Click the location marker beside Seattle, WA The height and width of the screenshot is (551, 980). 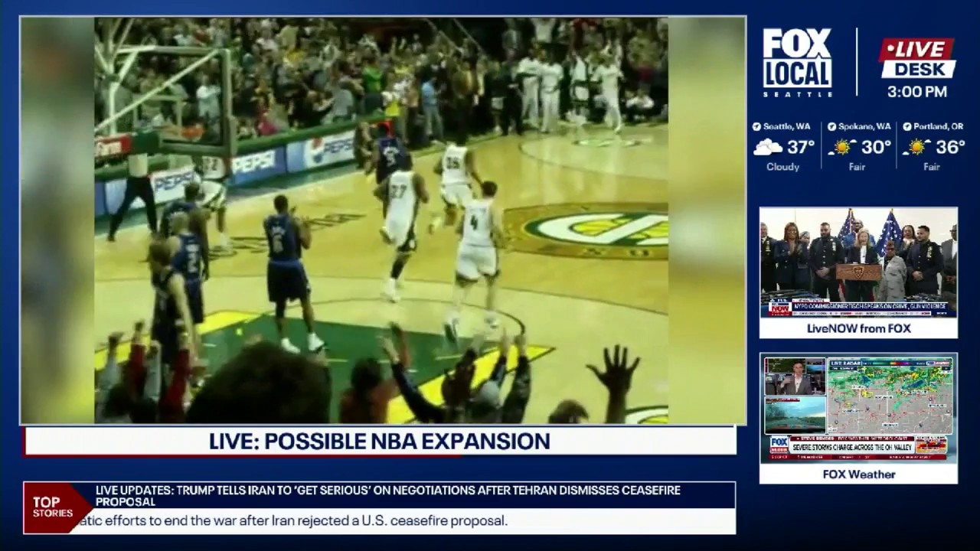(x=756, y=127)
